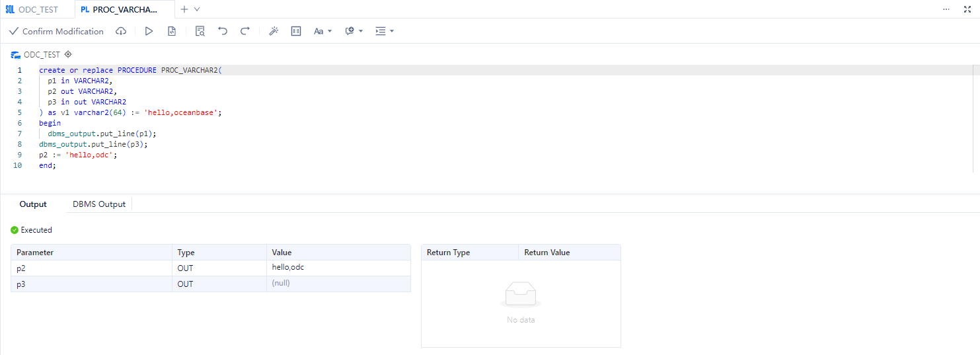Add a new tab with plus
The height and width of the screenshot is (355, 980).
click(x=184, y=9)
